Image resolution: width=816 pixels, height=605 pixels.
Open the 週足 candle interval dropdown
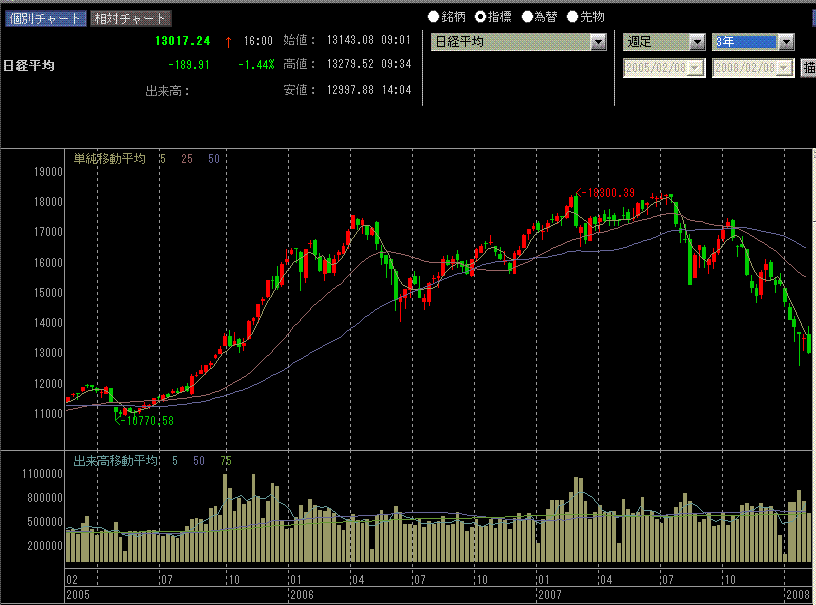click(696, 42)
